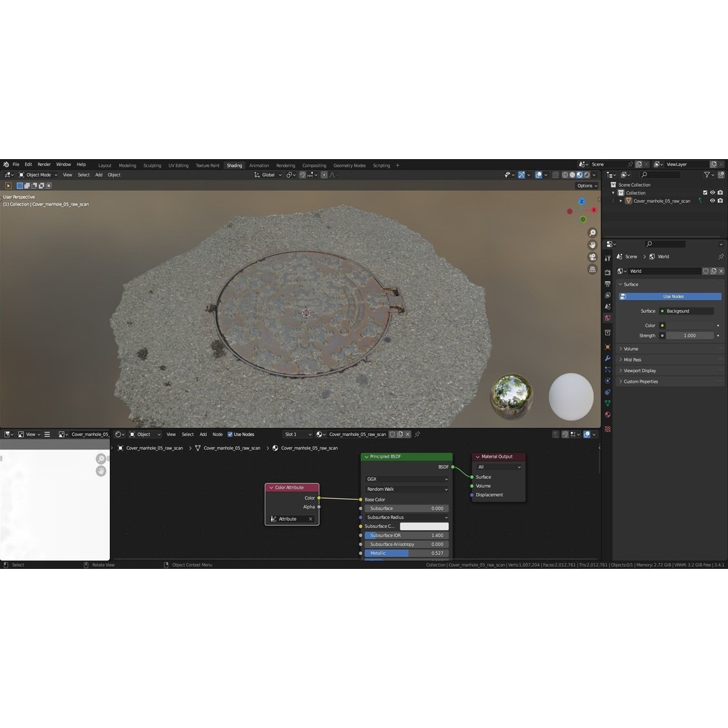The height and width of the screenshot is (728, 728).
Task: Expand the Volume panel
Action: click(630, 348)
